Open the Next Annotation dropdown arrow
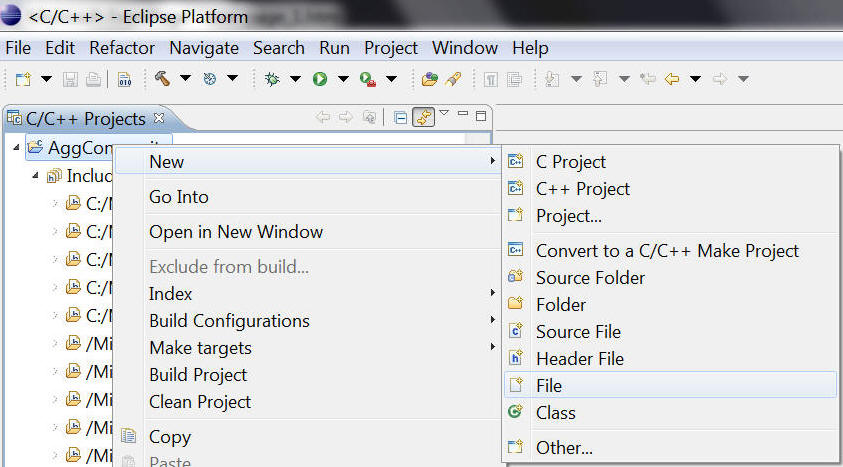Viewport: 843px width, 467px height. (576, 79)
